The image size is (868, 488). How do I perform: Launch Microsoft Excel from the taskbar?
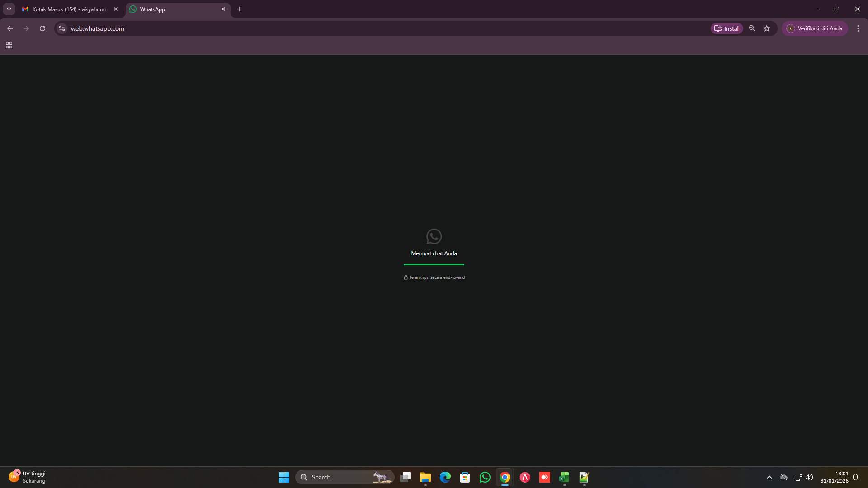[x=564, y=477]
